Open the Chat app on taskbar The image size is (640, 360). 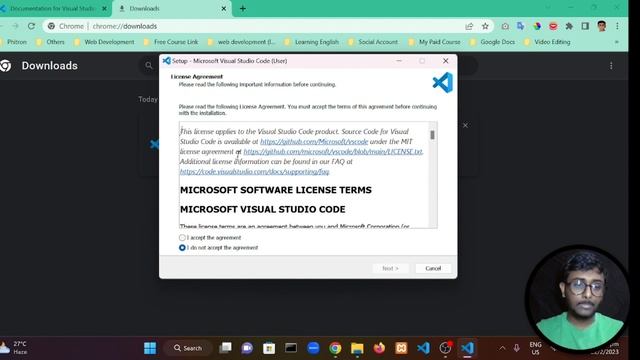[x=247, y=348]
